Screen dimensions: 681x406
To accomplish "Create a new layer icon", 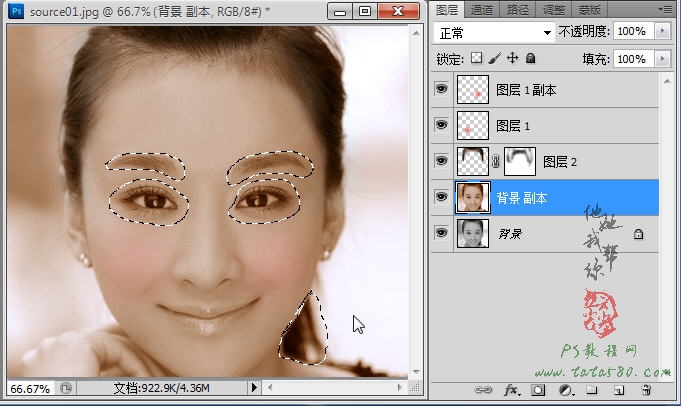I will tap(619, 390).
